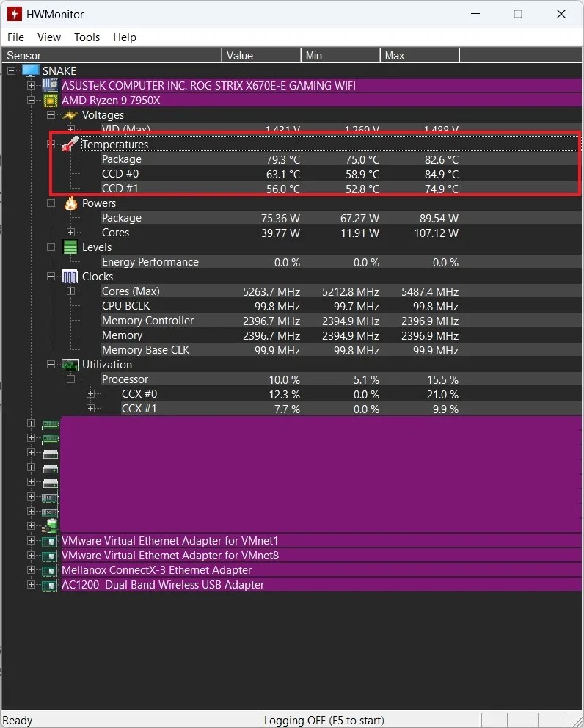Expand the VMnet1 adapter node

click(31, 540)
